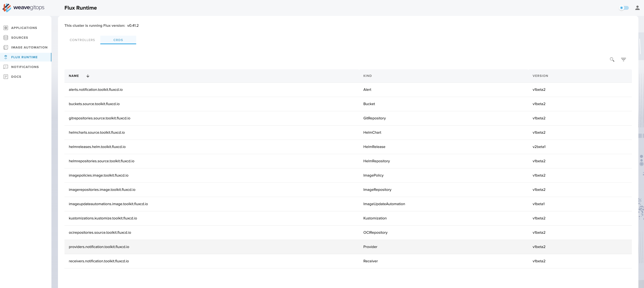
Task: Toggle the sort arrow beside Name
Action: 88,76
